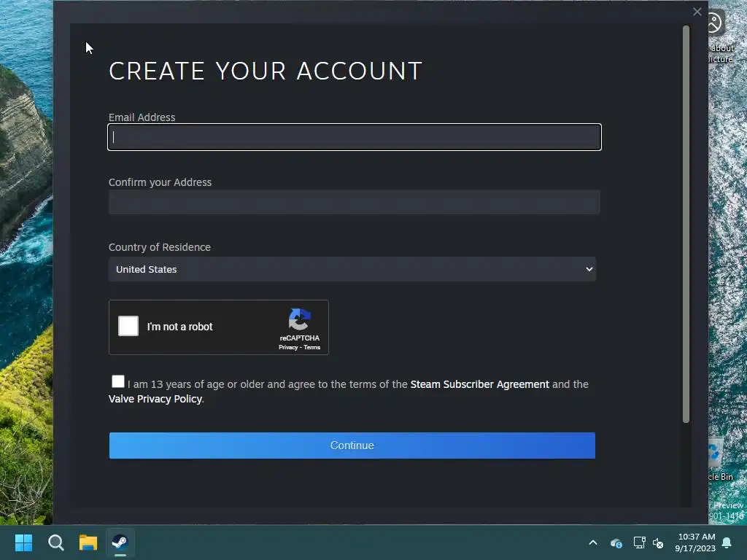Image resolution: width=747 pixels, height=560 pixels.
Task: Click the Steam taskbar icon
Action: [120, 542]
